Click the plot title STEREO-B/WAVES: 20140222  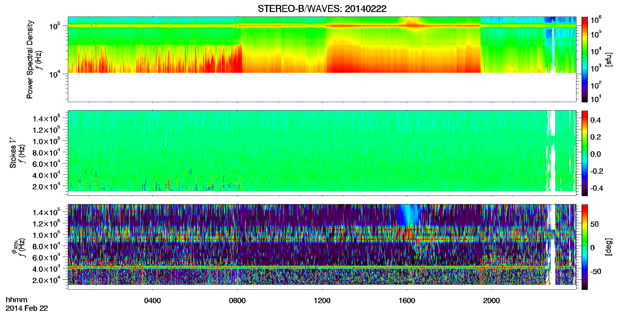322,9
